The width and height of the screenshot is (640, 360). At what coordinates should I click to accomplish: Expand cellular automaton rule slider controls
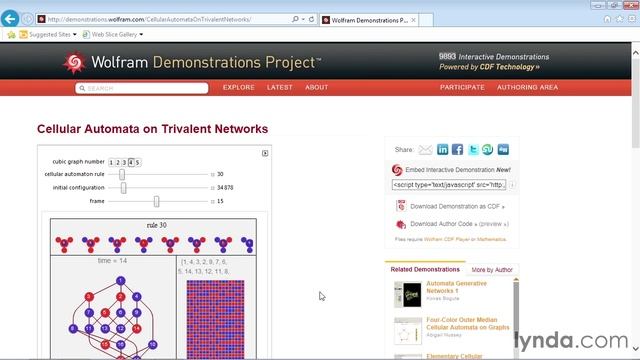[x=213, y=174]
